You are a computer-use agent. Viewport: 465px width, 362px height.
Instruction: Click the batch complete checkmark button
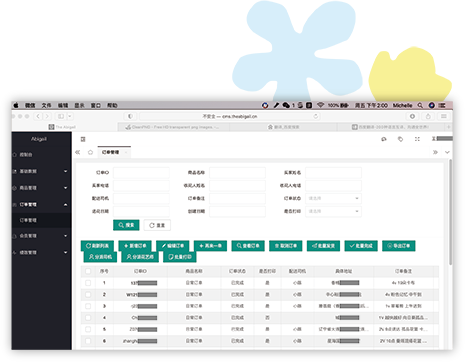(361, 246)
